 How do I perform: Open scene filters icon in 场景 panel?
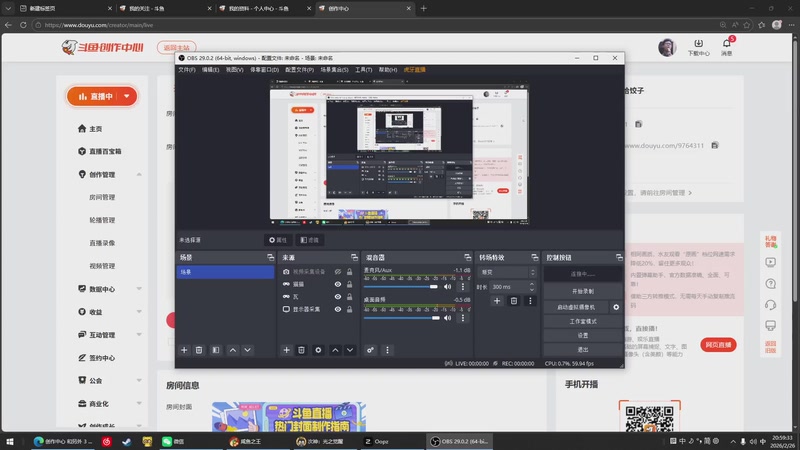click(216, 350)
